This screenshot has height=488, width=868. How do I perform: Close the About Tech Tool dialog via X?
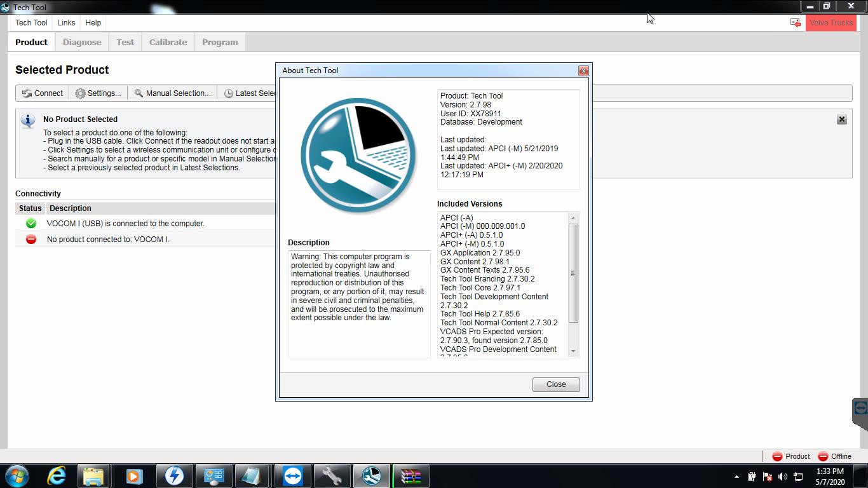(x=583, y=71)
